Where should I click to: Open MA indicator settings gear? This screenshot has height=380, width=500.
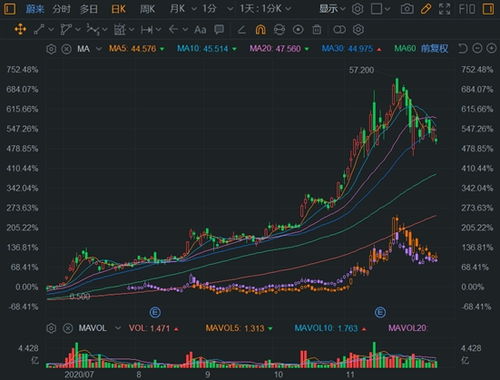pyautogui.click(x=51, y=49)
